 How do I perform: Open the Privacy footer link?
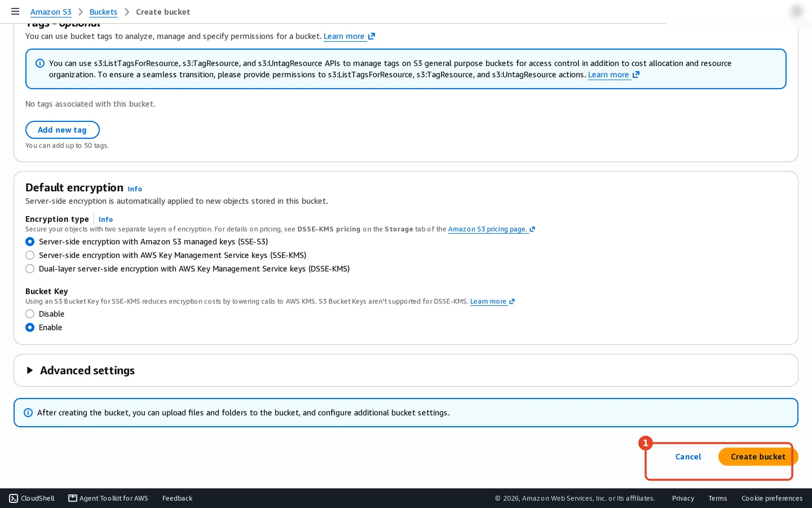click(x=683, y=498)
